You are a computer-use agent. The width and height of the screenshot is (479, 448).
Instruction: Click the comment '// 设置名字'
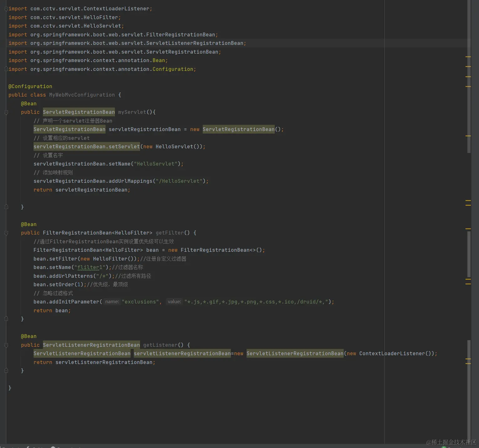[x=48, y=155]
